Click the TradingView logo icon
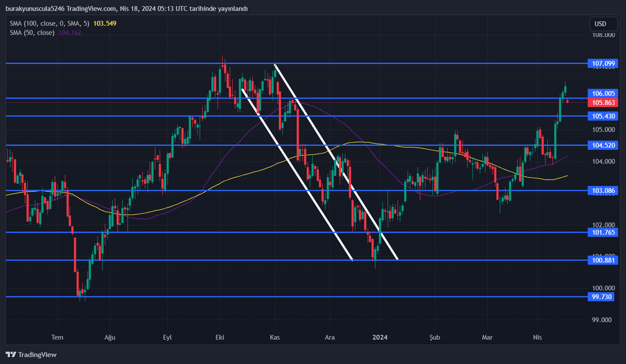This screenshot has width=626, height=364. pyautogui.click(x=11, y=355)
